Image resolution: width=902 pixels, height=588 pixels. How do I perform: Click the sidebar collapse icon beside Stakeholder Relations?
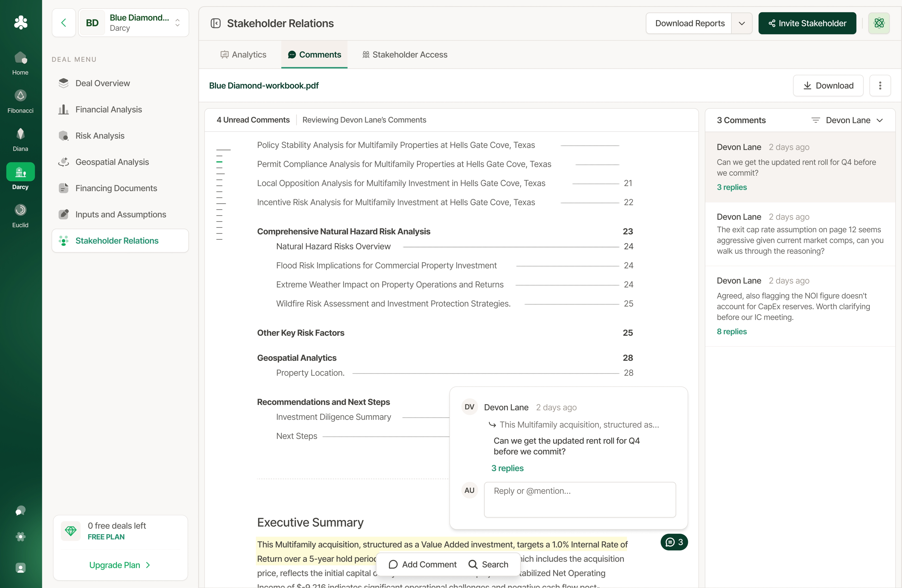[216, 23]
